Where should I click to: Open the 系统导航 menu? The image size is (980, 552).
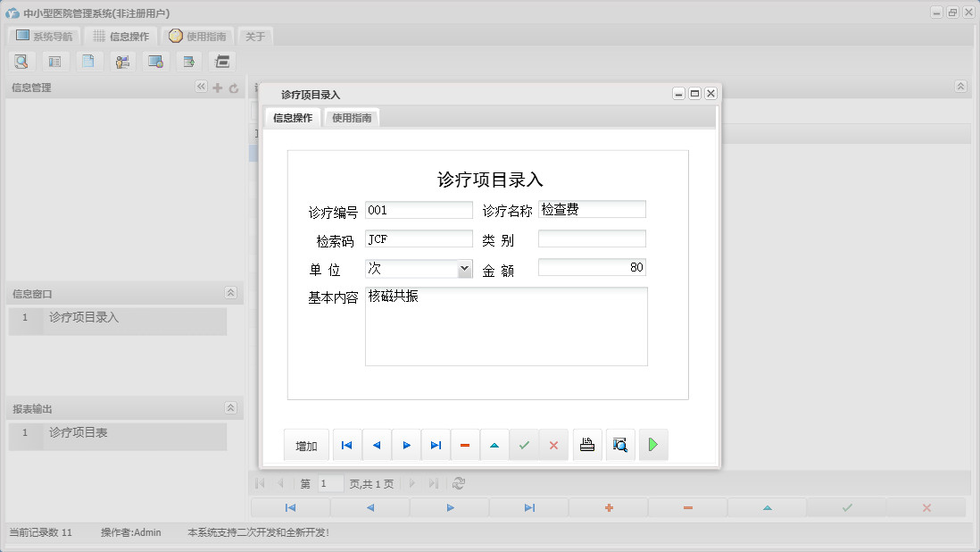42,37
